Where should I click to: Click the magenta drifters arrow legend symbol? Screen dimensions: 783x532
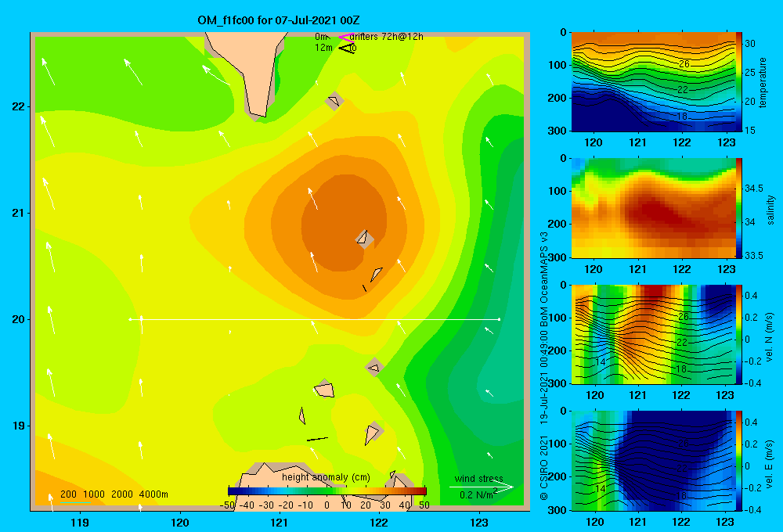[x=345, y=37]
